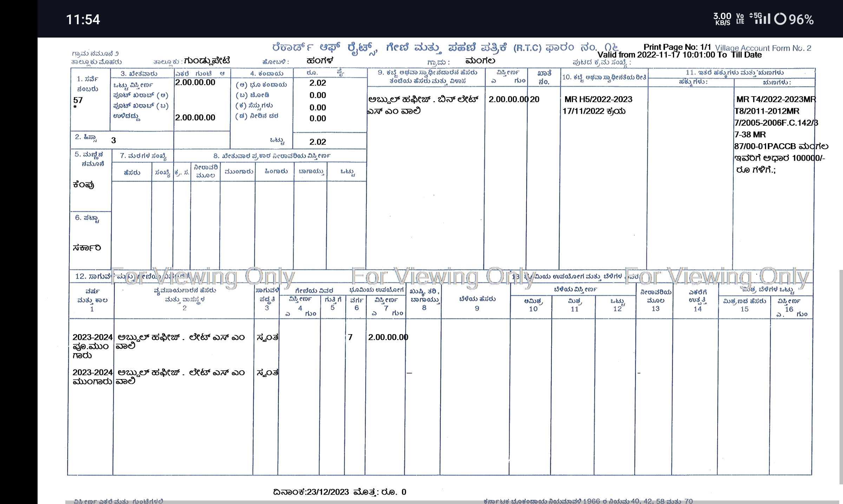Tap the 100000/- loan amount text
This screenshot has width=843, height=504.
click(808, 158)
